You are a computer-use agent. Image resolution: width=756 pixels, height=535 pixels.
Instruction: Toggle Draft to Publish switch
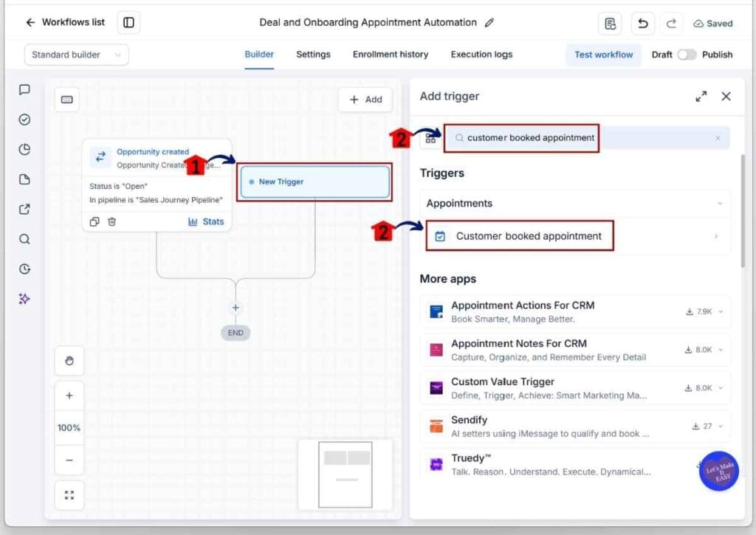pyautogui.click(x=687, y=55)
